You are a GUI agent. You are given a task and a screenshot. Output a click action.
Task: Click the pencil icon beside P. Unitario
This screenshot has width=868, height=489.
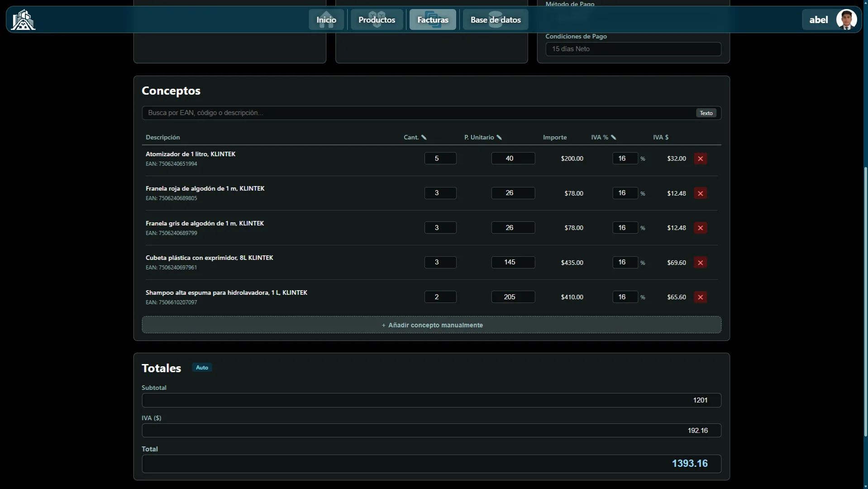(499, 137)
